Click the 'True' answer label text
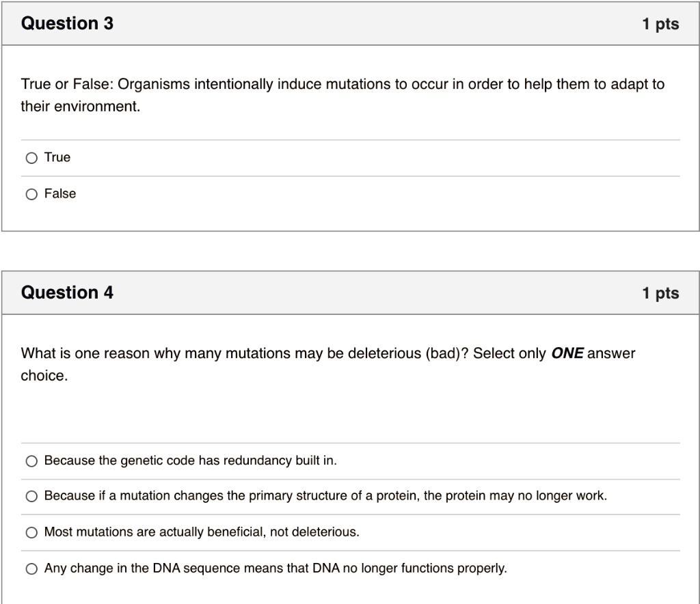The height and width of the screenshot is (604, 700). 57,157
